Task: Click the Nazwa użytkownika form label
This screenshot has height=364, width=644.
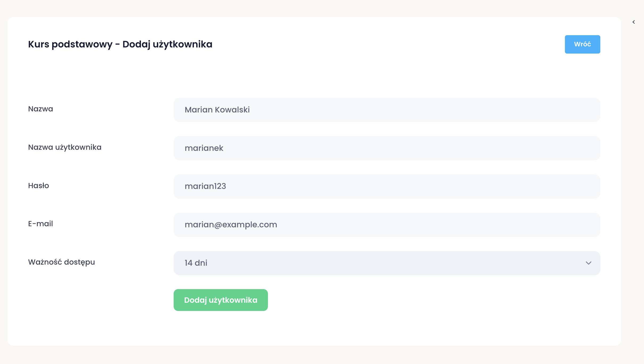Action: click(x=65, y=147)
